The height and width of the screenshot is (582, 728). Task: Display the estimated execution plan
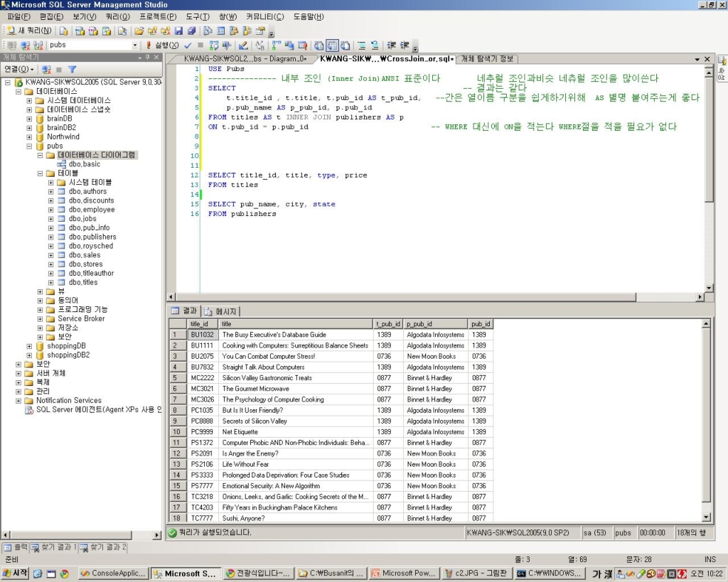click(x=213, y=45)
